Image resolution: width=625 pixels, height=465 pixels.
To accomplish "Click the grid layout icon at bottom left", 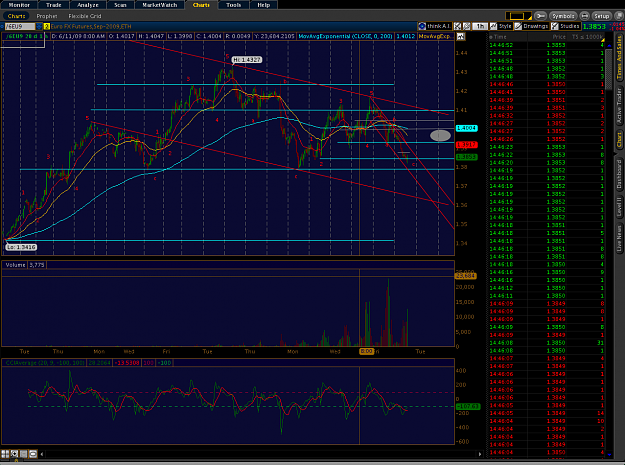I will 5,454.
